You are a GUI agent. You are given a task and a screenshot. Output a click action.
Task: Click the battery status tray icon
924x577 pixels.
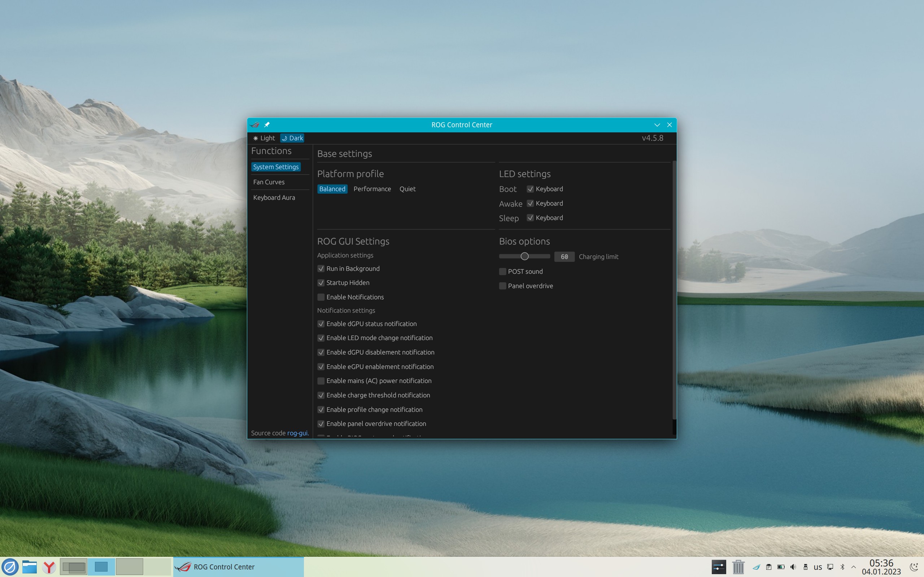click(x=781, y=567)
